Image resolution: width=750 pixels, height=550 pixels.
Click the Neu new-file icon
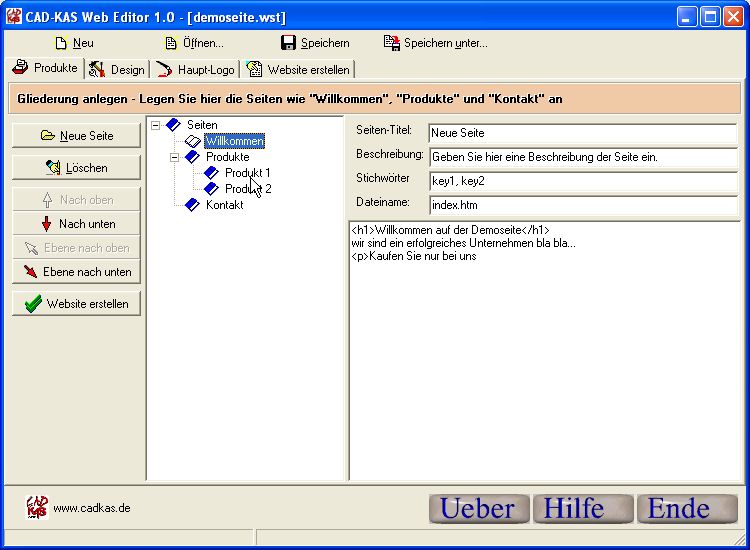(x=60, y=43)
